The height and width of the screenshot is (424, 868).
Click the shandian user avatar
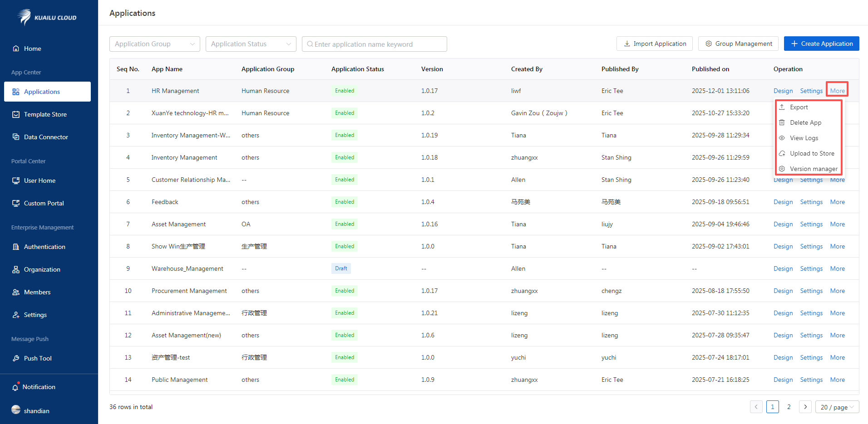(x=16, y=410)
